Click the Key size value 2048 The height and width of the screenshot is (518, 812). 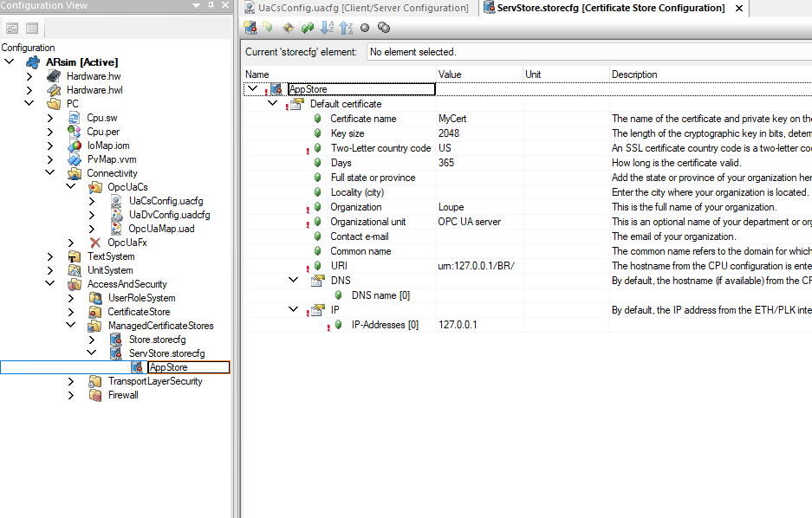point(449,133)
